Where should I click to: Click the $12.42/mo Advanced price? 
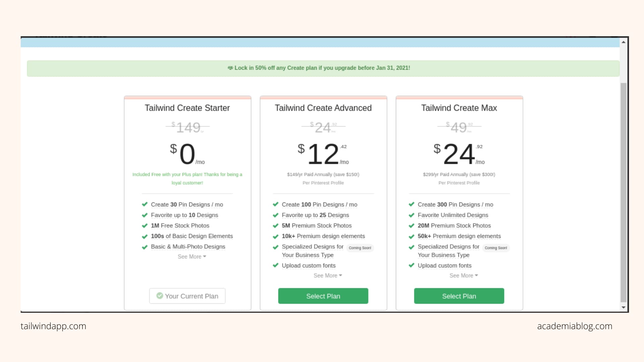[323, 154]
